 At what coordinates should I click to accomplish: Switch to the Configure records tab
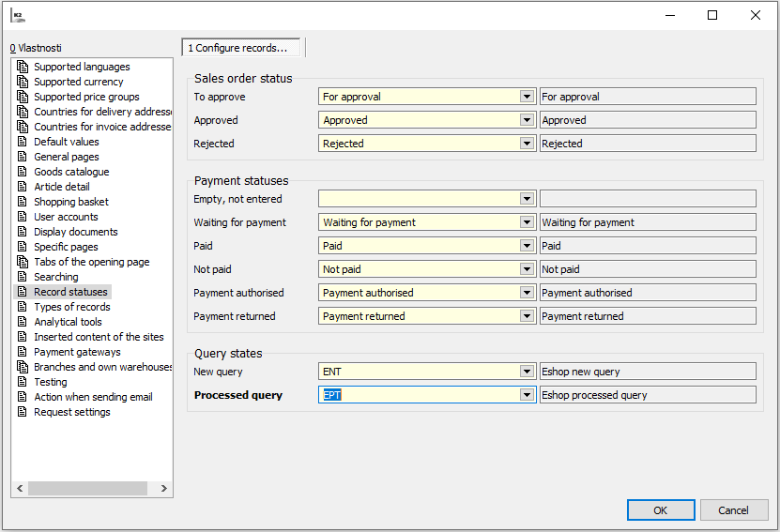point(242,48)
